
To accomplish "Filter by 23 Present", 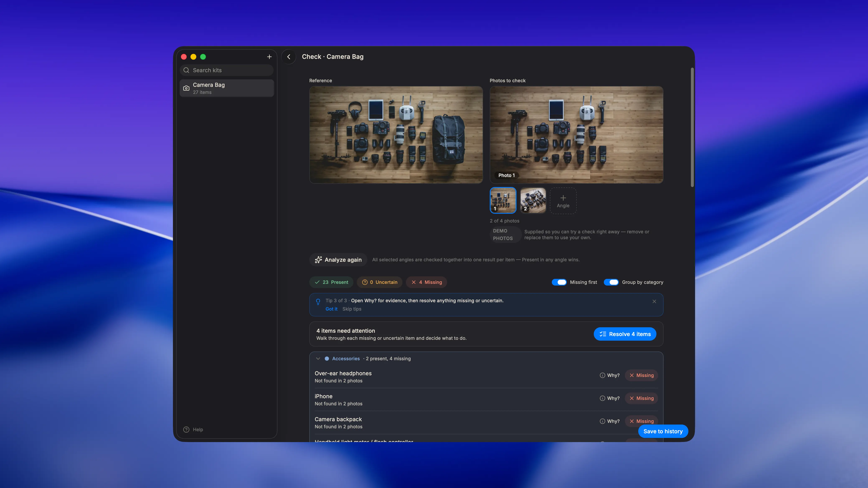I will tap(331, 282).
